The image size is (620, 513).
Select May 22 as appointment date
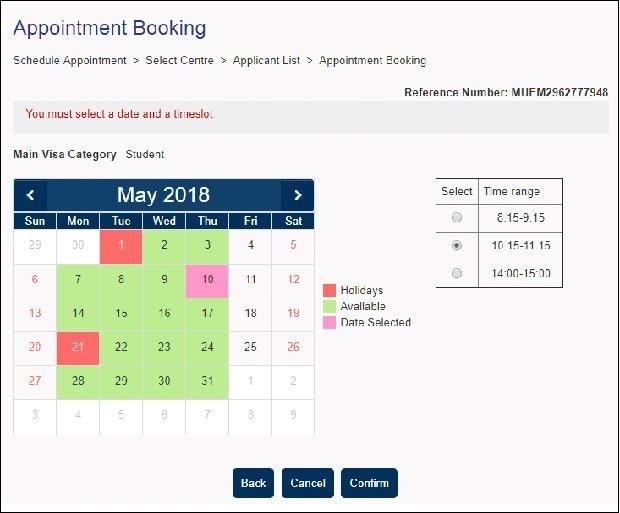[x=121, y=348]
